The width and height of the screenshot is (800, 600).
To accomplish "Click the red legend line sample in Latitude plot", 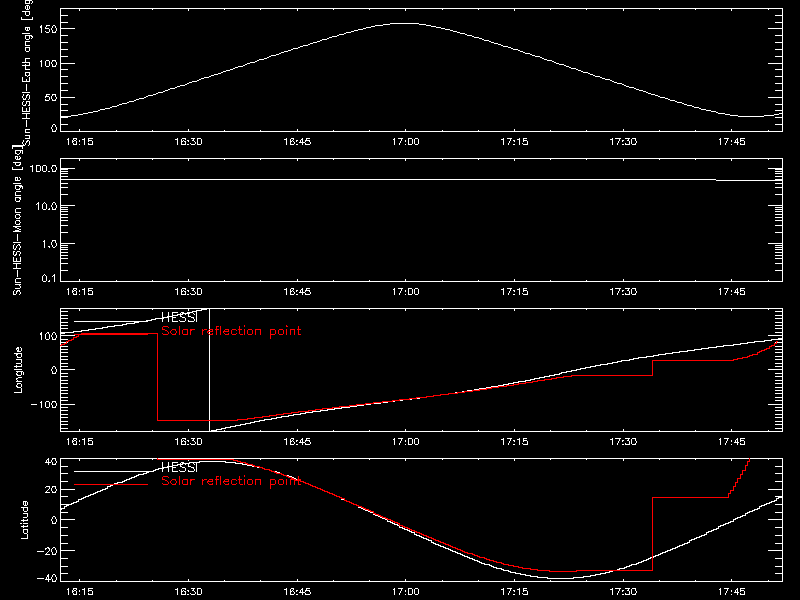I will coord(111,484).
